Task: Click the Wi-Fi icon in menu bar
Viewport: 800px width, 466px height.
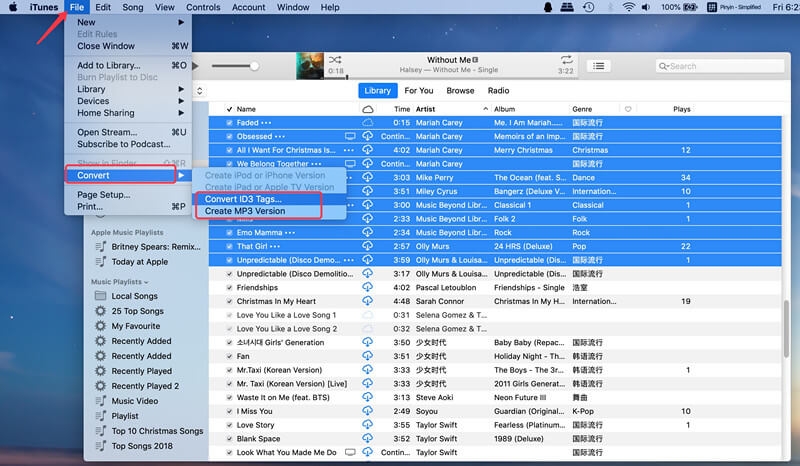Action: [x=629, y=7]
